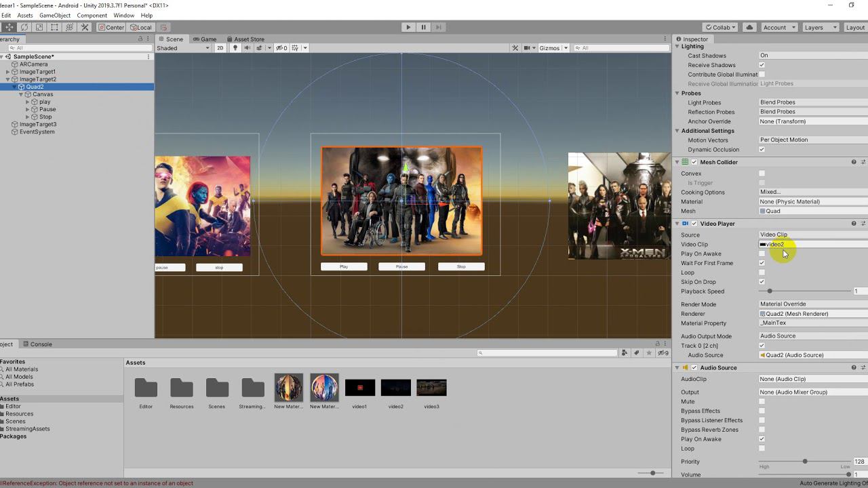Image resolution: width=868 pixels, height=488 pixels.
Task: Switch to the Game tab
Action: click(x=204, y=39)
